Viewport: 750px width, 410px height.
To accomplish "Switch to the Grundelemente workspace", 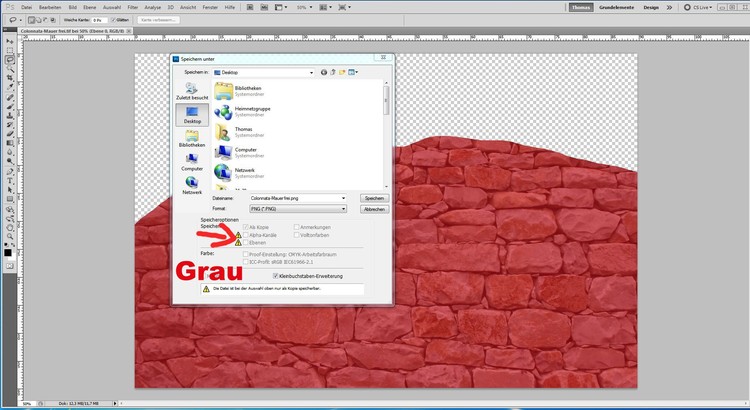I will (617, 7).
